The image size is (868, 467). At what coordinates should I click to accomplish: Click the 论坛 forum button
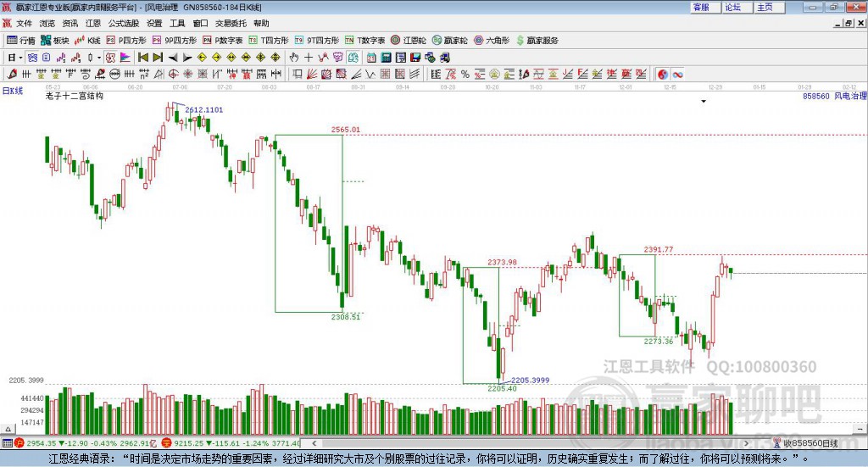pos(737,7)
